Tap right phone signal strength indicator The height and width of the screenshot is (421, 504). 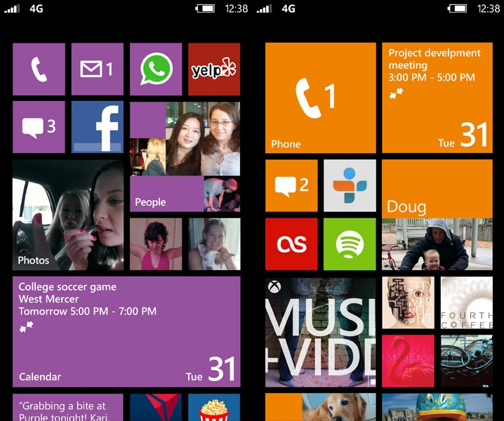264,8
